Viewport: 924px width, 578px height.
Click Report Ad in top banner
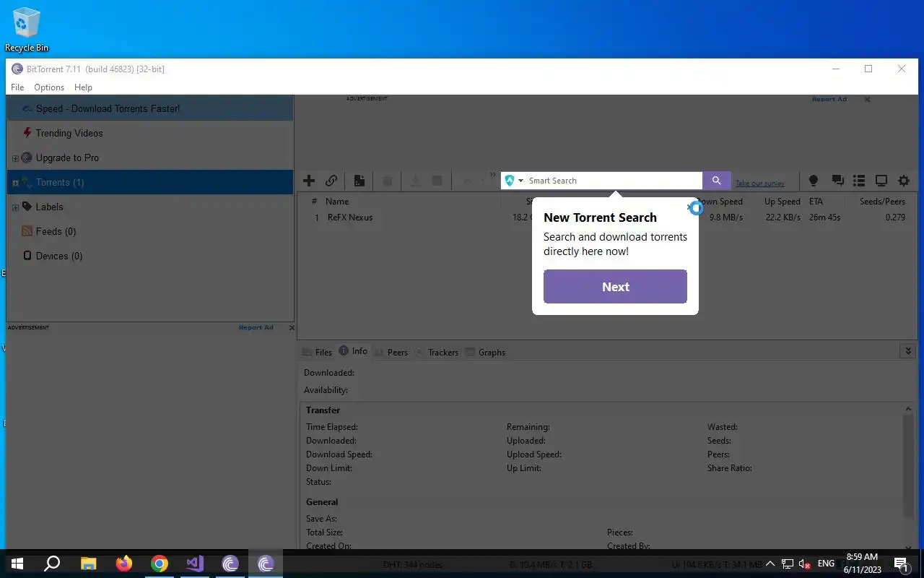coord(829,99)
